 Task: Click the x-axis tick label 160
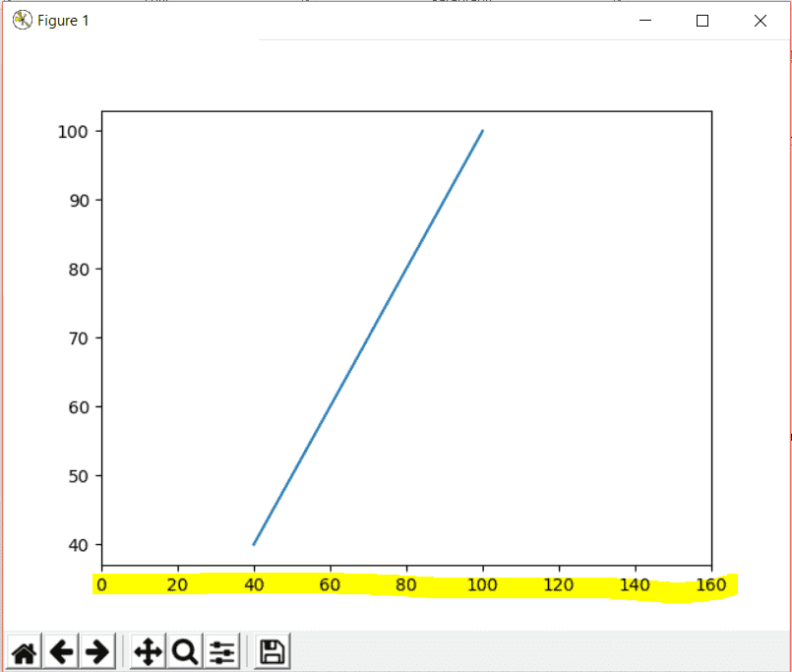click(711, 585)
